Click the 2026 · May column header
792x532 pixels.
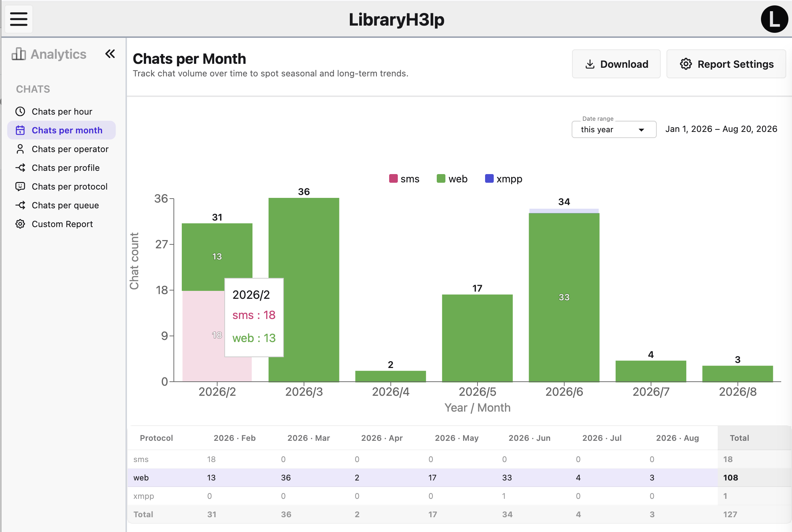(x=457, y=438)
